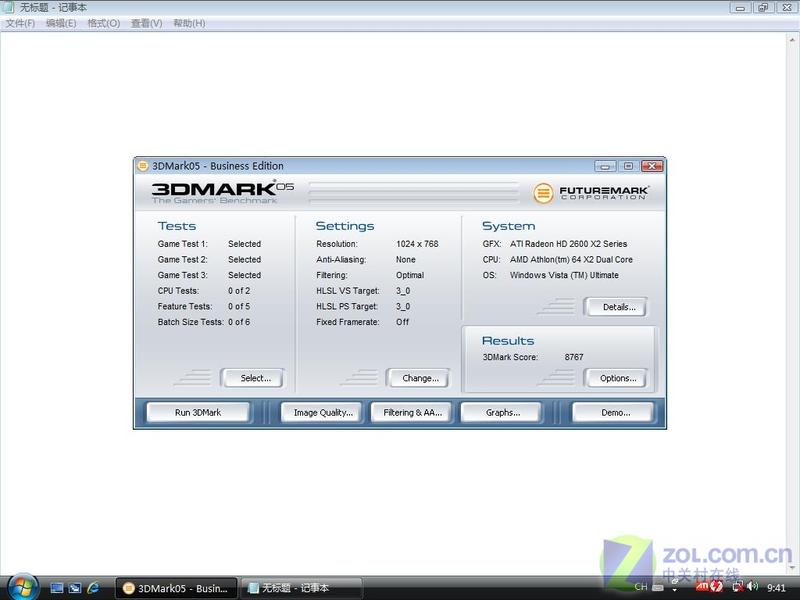This screenshot has width=800, height=600.
Task: Click Batch Size Tests value 0 of 6
Action: click(239, 322)
